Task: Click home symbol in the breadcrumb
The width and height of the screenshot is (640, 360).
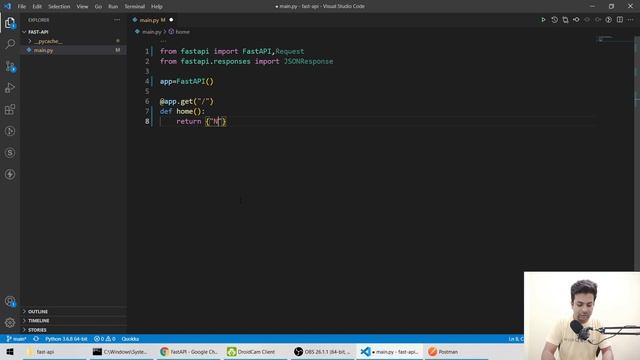Action: (182, 32)
